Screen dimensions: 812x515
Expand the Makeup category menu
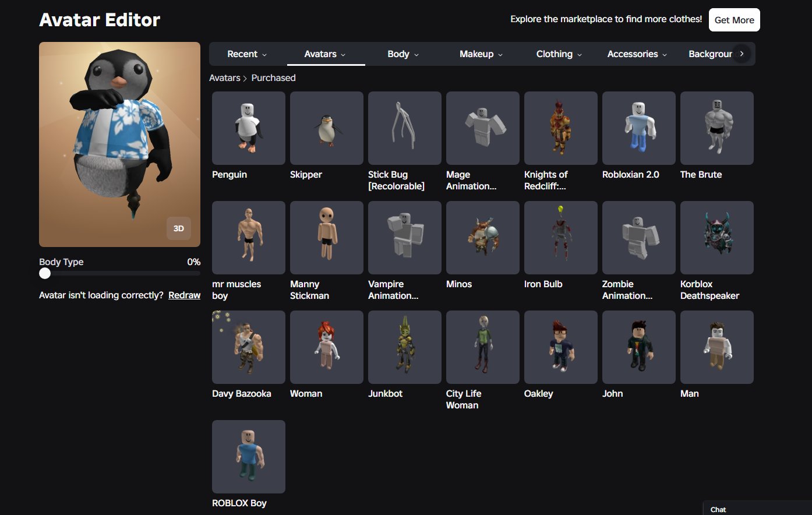481,54
